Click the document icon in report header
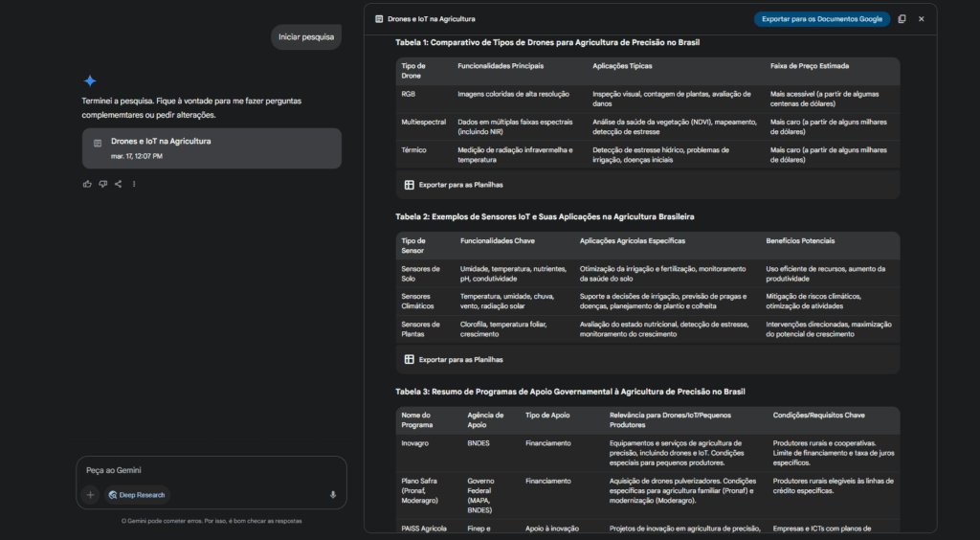The height and width of the screenshot is (540, 980). (x=379, y=19)
